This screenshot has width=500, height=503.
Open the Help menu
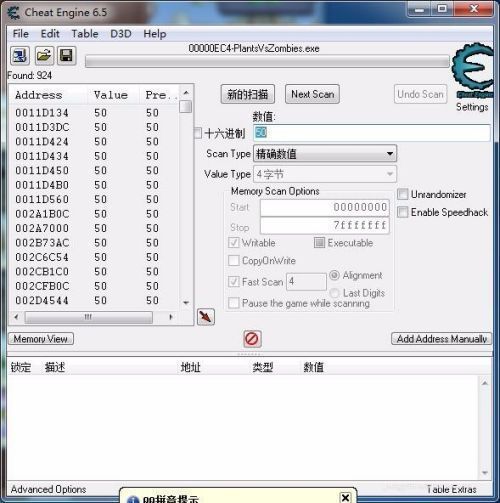(x=155, y=34)
